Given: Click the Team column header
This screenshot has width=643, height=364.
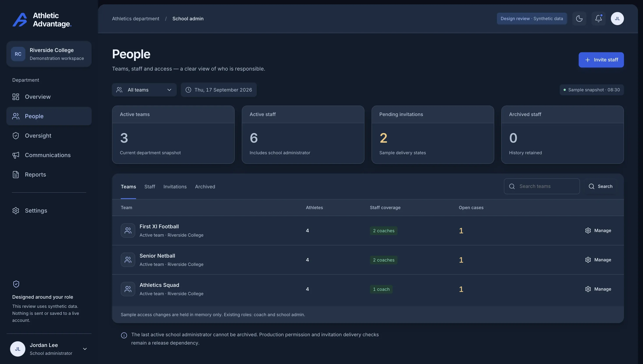Looking at the screenshot, I should (126, 208).
